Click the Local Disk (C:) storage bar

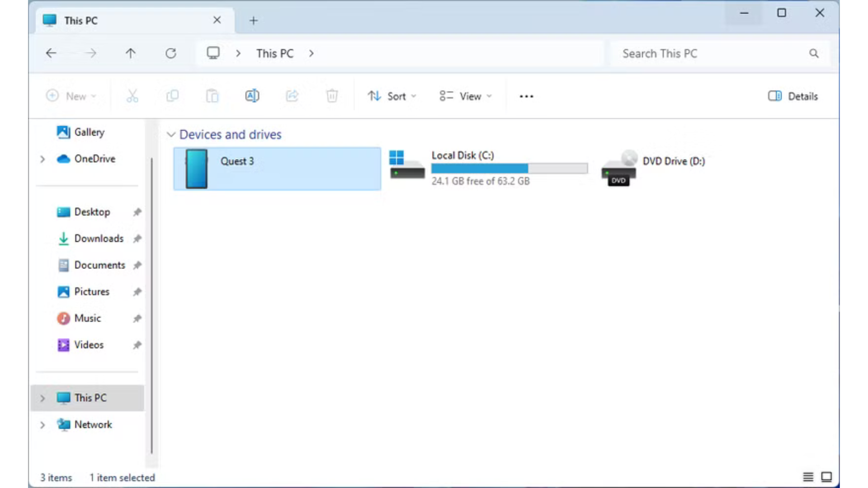pyautogui.click(x=509, y=169)
